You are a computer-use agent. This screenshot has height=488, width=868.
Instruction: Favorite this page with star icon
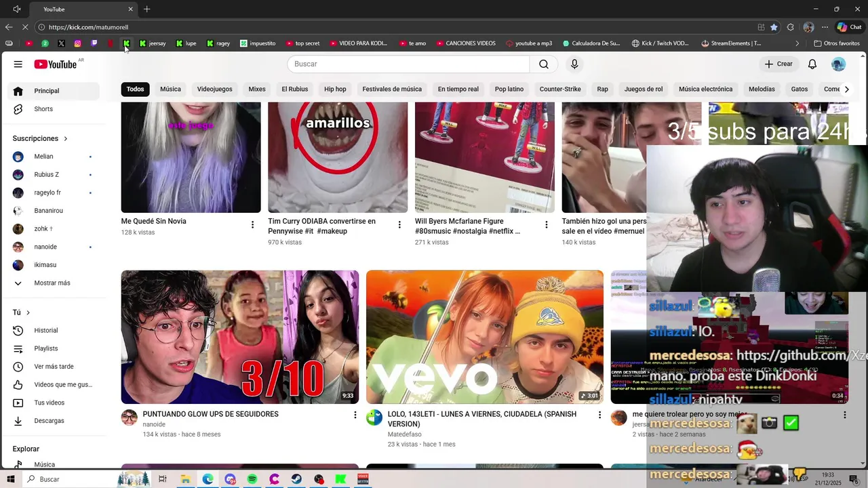tap(774, 27)
